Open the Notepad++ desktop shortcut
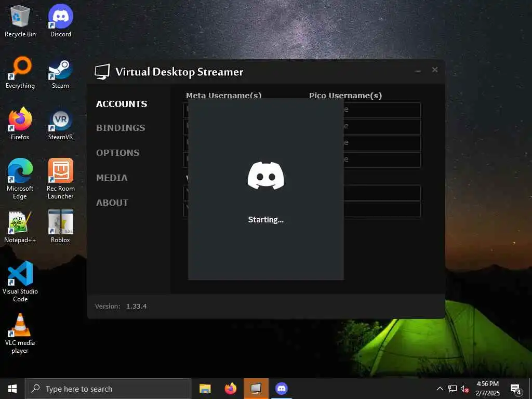Image resolution: width=532 pixels, height=399 pixels. click(x=20, y=227)
